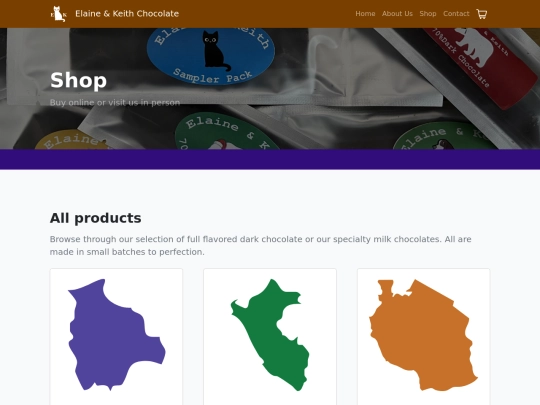Click the purple banner strip below hero

point(270,159)
